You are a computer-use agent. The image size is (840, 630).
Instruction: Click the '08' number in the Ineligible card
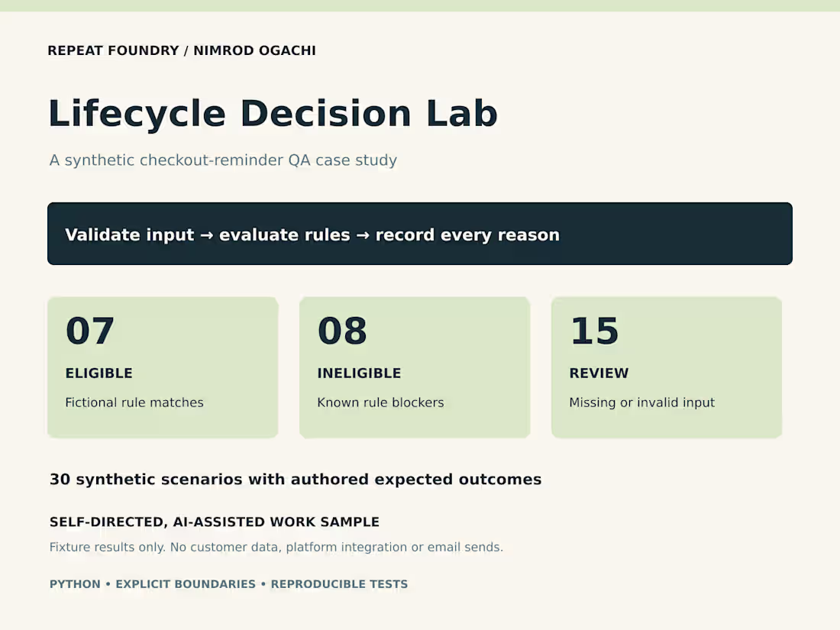(x=342, y=331)
